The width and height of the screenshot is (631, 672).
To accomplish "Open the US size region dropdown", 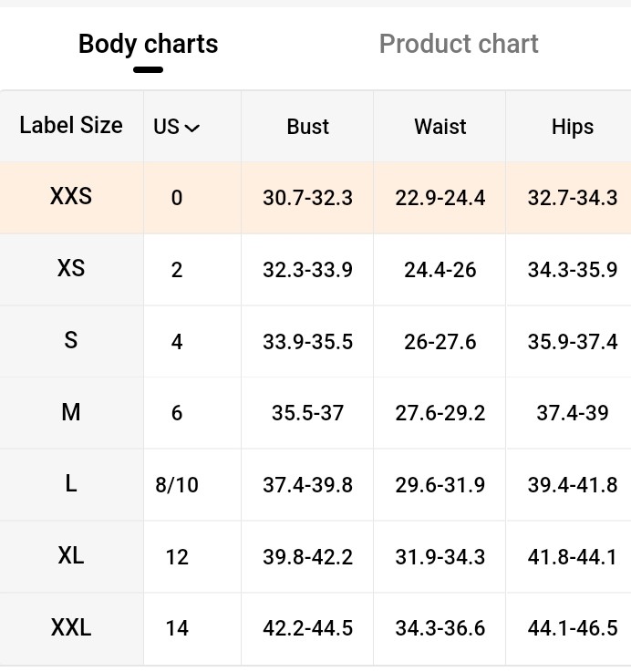I will pyautogui.click(x=177, y=127).
